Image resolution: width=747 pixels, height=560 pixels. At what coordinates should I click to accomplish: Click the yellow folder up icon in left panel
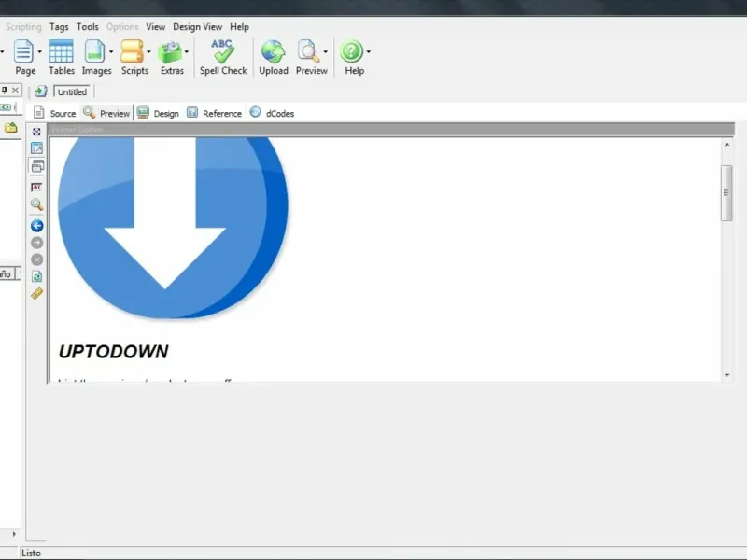pos(10,128)
